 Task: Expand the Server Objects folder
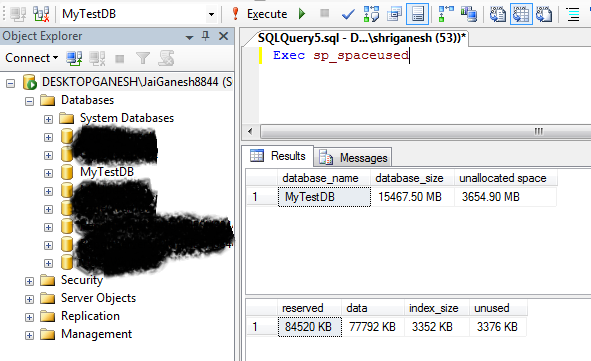point(29,300)
